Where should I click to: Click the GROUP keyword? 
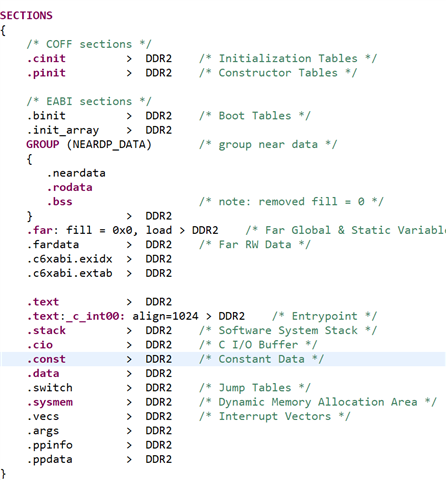pyautogui.click(x=43, y=144)
